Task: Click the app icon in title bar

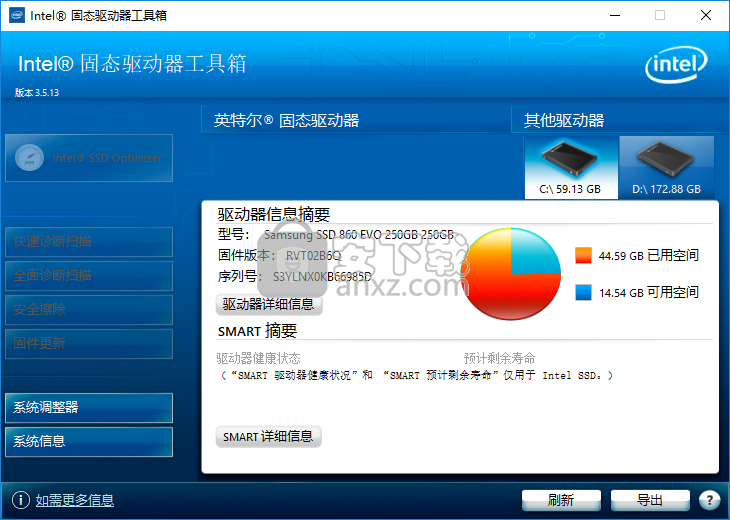Action: [x=17, y=15]
